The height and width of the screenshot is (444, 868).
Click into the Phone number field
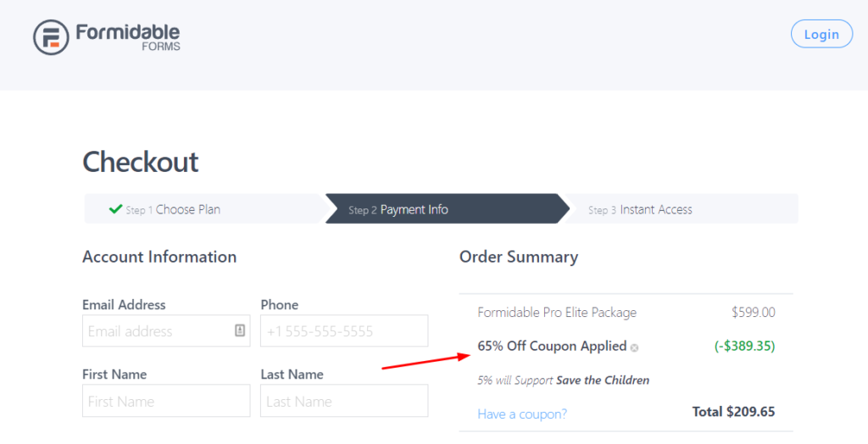click(344, 331)
